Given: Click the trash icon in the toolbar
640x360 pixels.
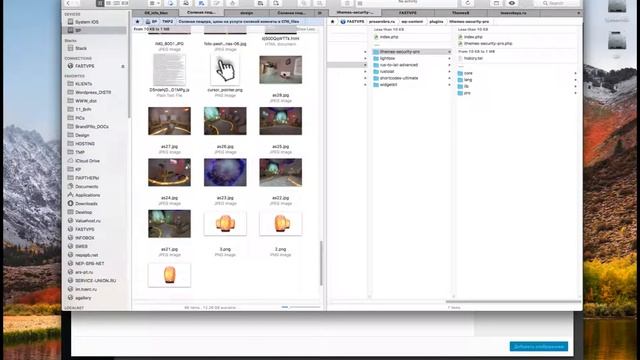Looking at the screenshot, I should pos(347,3).
